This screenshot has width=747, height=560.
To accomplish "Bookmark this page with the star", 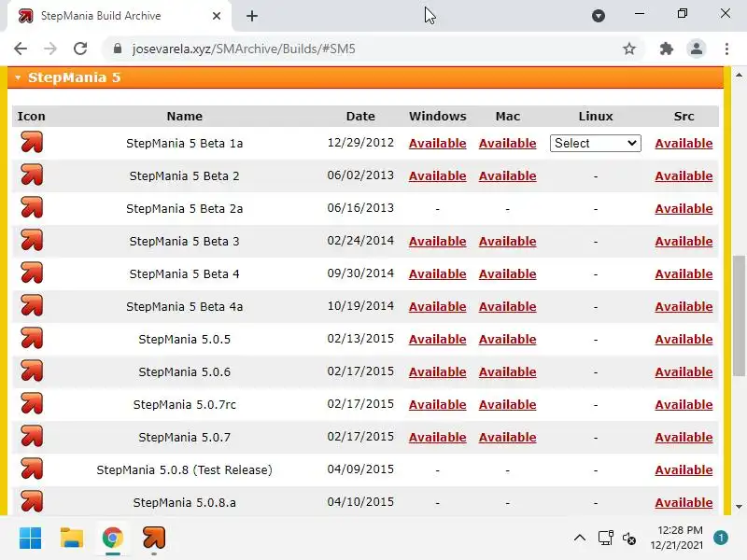I will (629, 49).
